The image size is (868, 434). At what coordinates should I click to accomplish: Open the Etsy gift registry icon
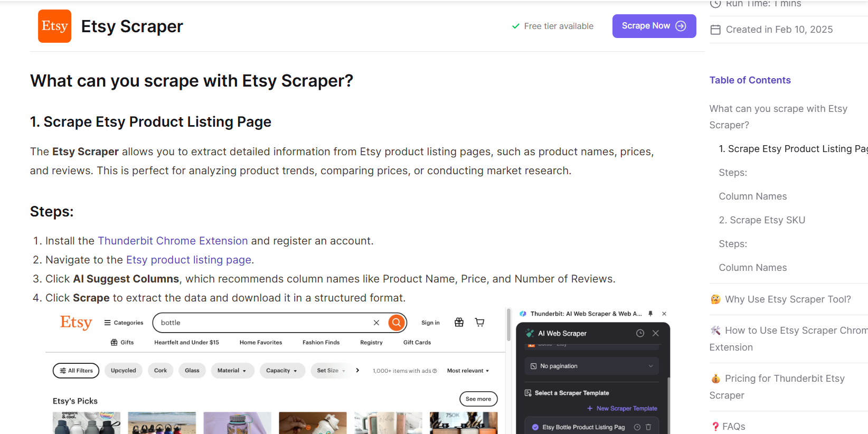[x=459, y=323]
